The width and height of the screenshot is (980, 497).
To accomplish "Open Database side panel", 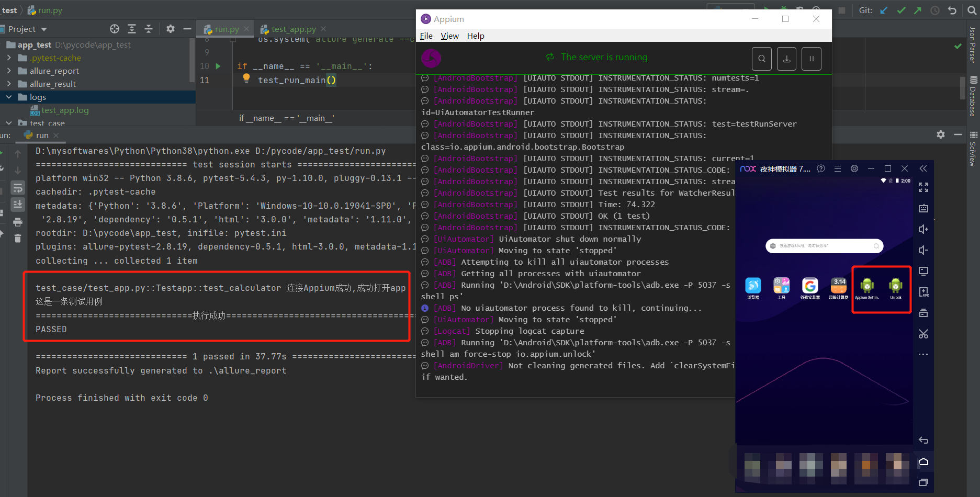I will 973,96.
